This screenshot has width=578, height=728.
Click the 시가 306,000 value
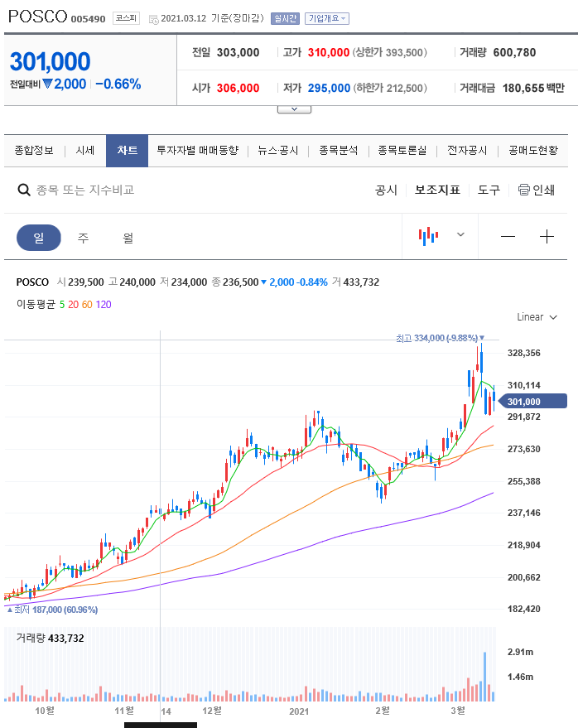click(x=238, y=89)
